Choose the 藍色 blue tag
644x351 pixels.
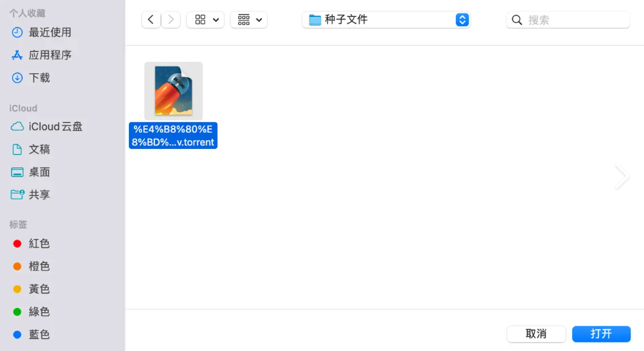click(31, 335)
